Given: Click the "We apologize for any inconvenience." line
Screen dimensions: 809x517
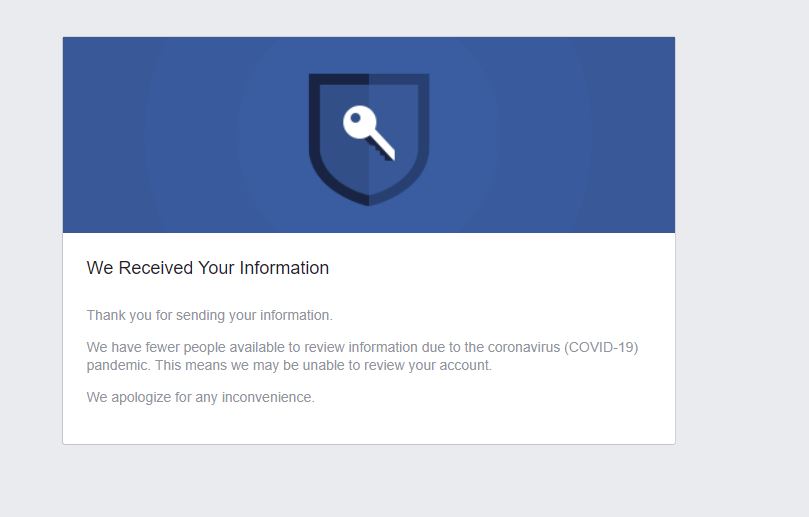Looking at the screenshot, I should pos(200,397).
